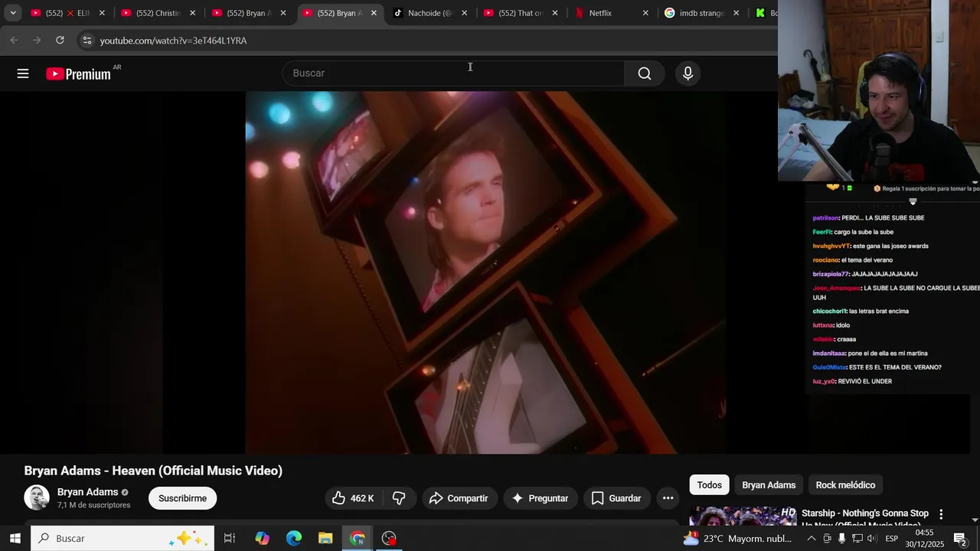Open Starship video thumbnail

click(743, 517)
